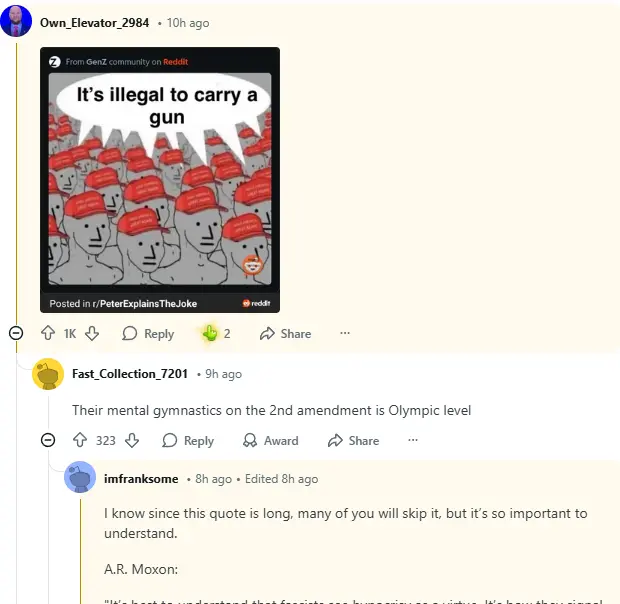The image size is (620, 604).
Task: Open more options on Fast_Collection_7201's comment
Action: click(x=413, y=440)
